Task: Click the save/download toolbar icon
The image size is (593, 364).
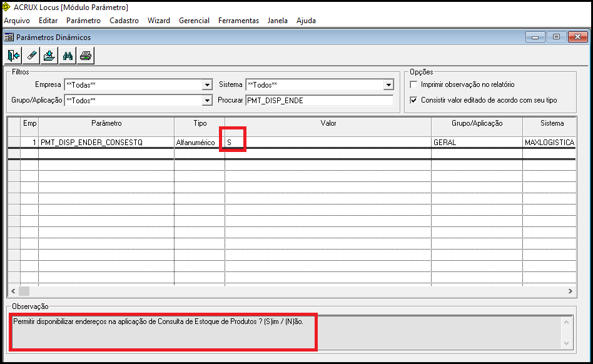Action: pyautogui.click(x=49, y=56)
